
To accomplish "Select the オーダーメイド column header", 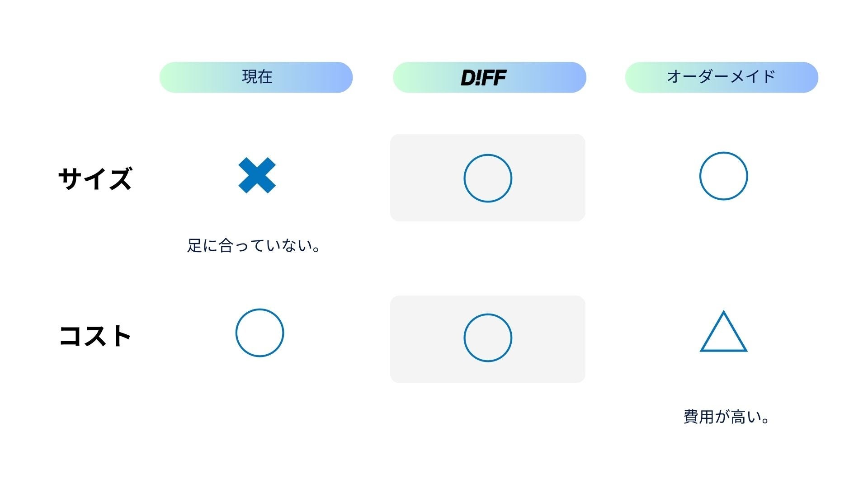I will pyautogui.click(x=721, y=77).
